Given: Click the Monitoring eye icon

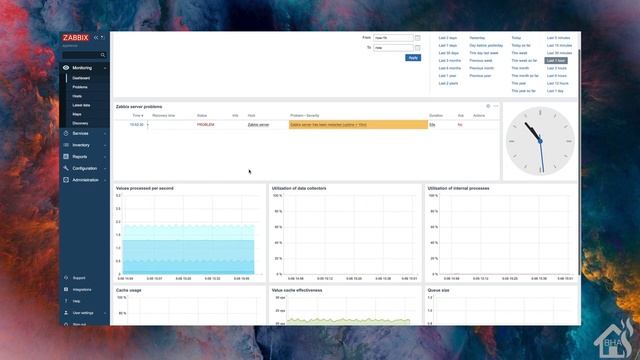Looking at the screenshot, I should (66, 68).
